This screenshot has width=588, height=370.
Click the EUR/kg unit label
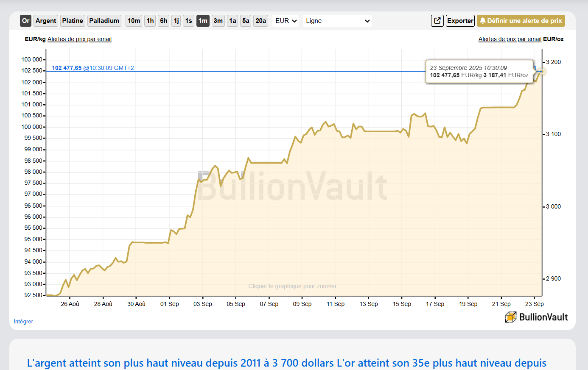tap(35, 39)
